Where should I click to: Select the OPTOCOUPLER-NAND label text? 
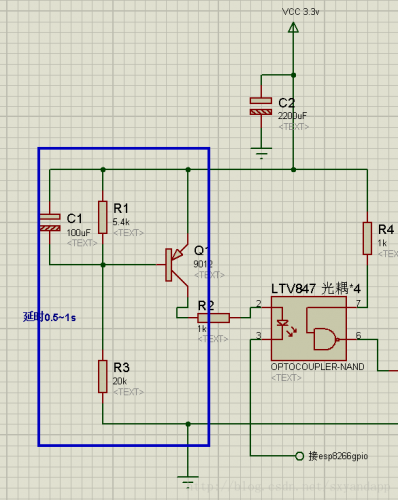click(x=317, y=367)
